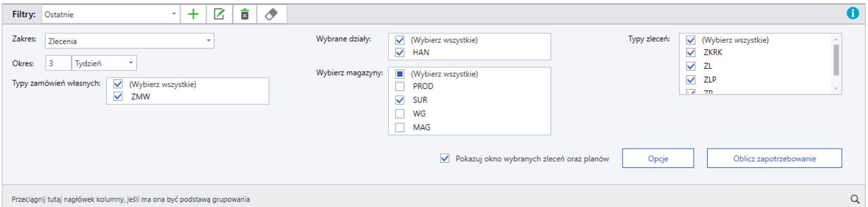
Task: Click the edit filter pencil icon
Action: [x=219, y=14]
